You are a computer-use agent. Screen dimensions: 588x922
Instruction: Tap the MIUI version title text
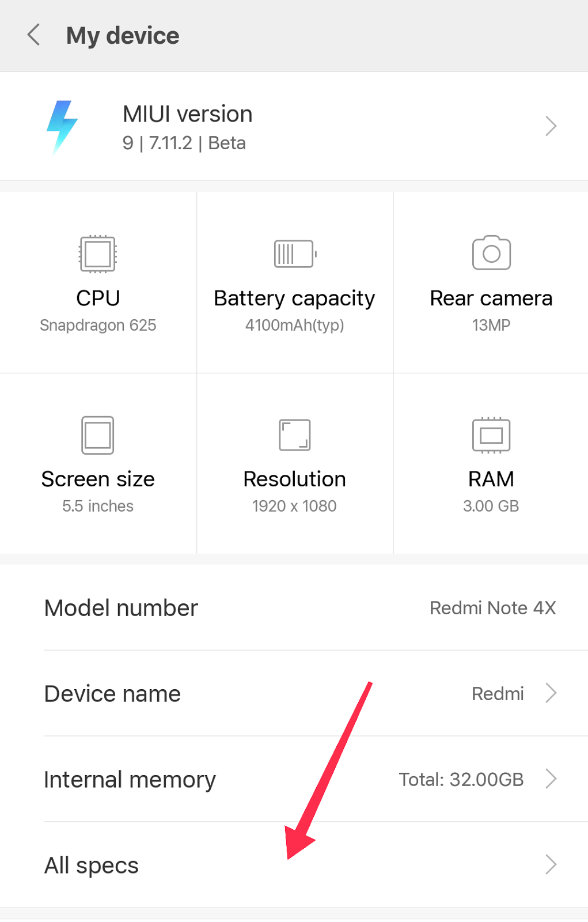[x=188, y=114]
